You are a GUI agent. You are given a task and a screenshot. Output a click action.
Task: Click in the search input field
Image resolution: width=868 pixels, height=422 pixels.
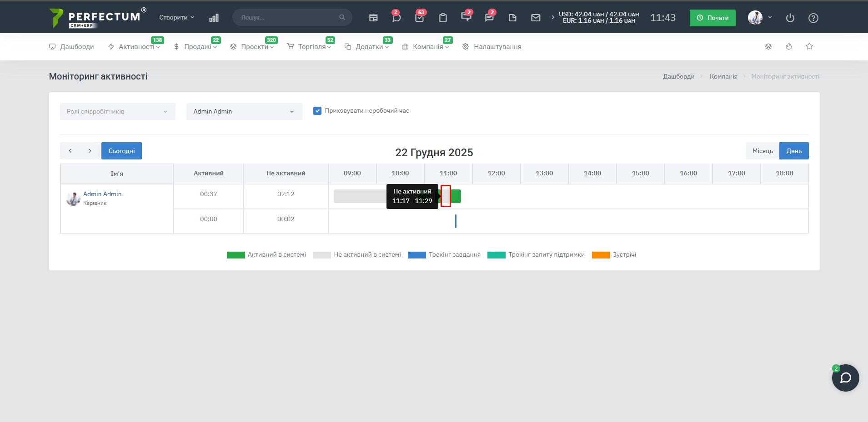(289, 17)
